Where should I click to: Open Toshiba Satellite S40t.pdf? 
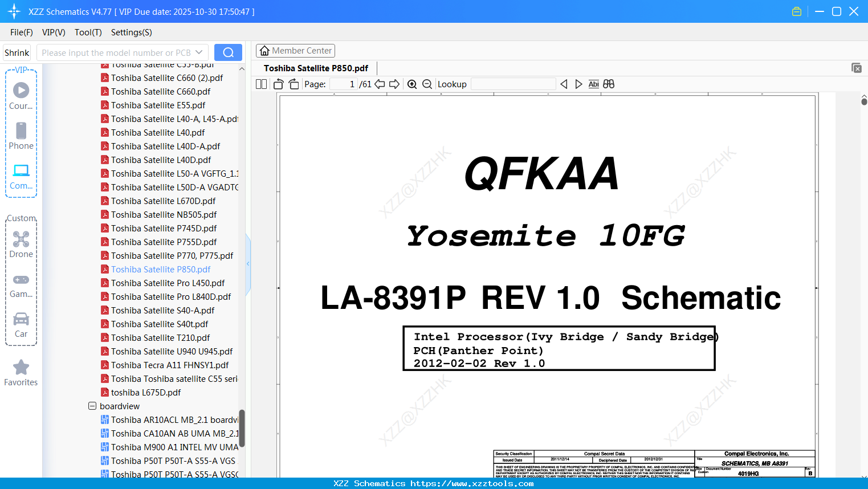pos(160,324)
